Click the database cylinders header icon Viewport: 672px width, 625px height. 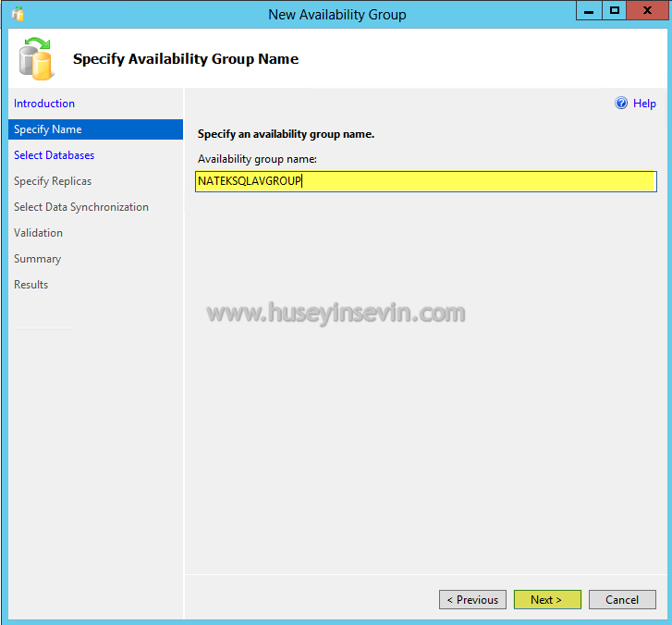tap(36, 59)
